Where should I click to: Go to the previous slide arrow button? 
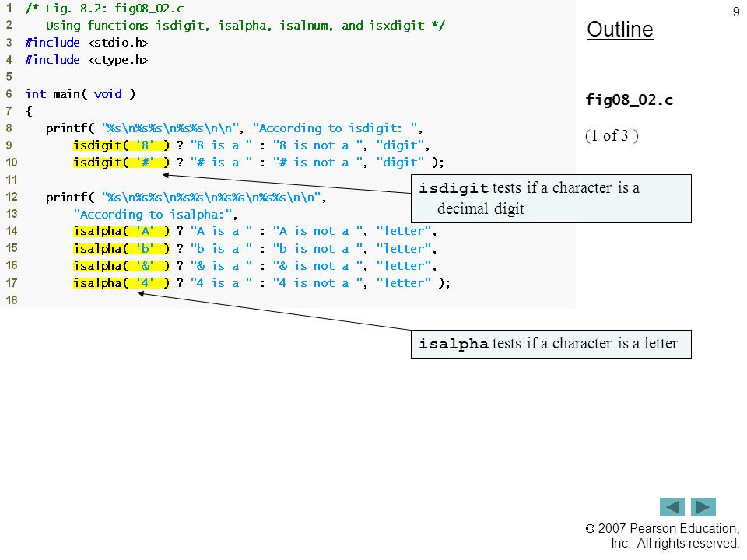[672, 506]
